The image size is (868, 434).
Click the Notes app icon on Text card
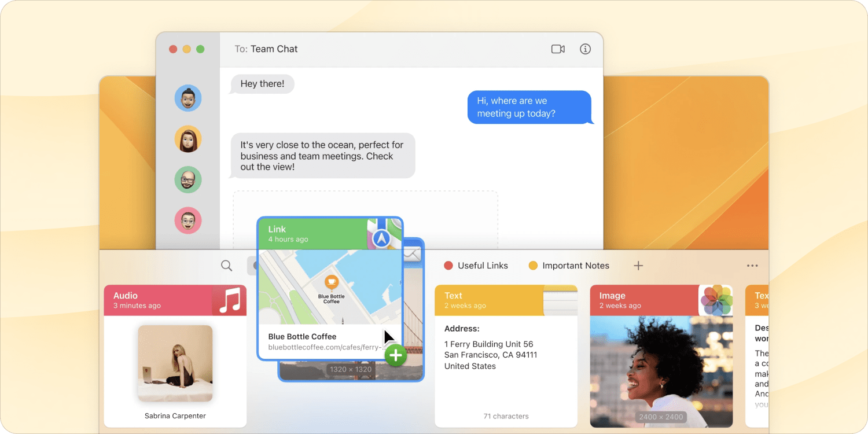[561, 300]
